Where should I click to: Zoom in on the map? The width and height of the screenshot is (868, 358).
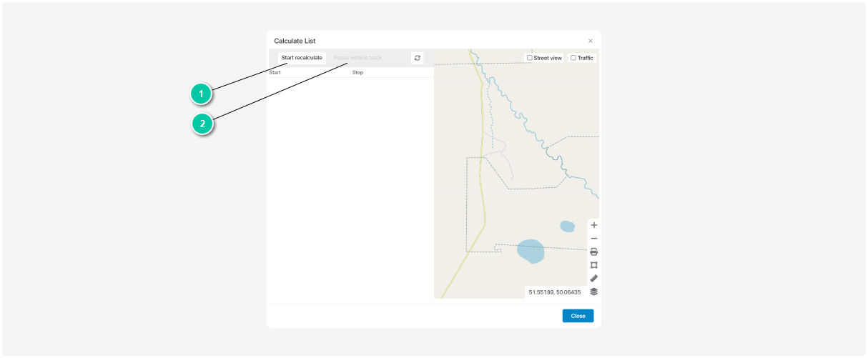pos(593,225)
